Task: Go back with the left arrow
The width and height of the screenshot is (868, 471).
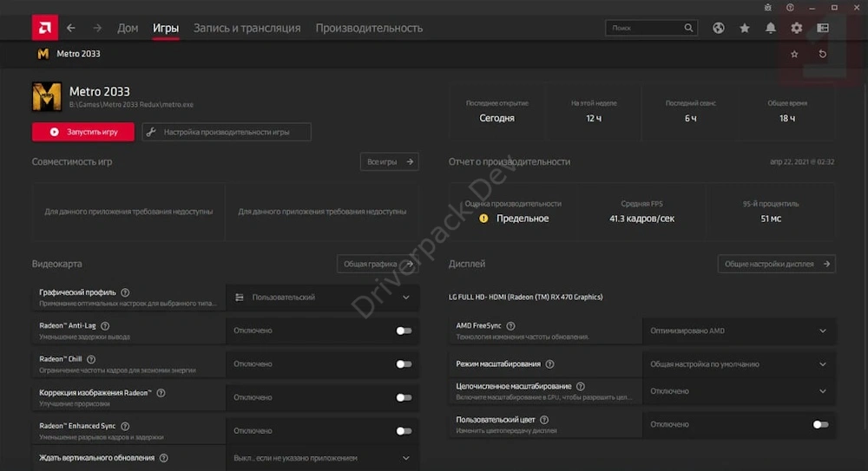Action: tap(71, 28)
